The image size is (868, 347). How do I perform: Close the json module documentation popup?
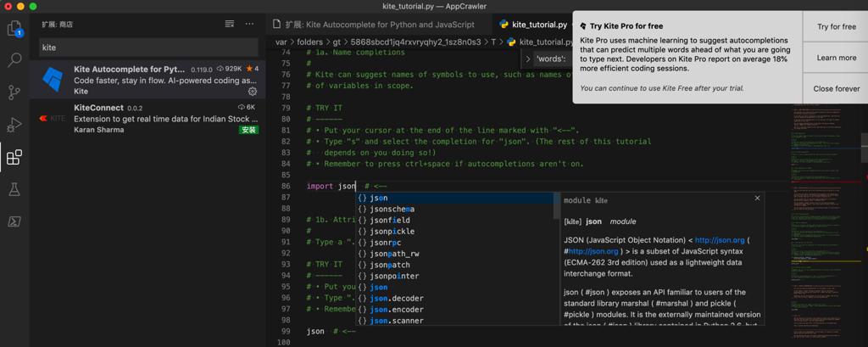pyautogui.click(x=757, y=199)
